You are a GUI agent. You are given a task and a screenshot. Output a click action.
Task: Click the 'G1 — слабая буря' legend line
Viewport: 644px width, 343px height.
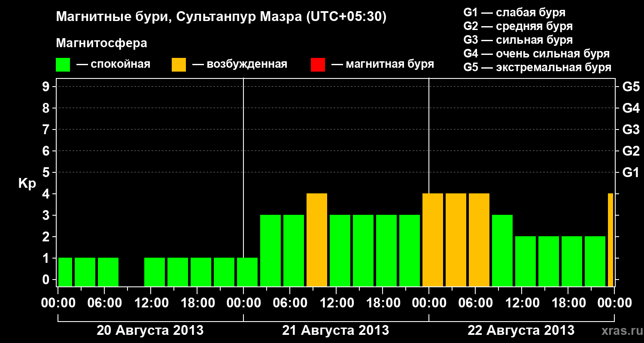click(514, 12)
